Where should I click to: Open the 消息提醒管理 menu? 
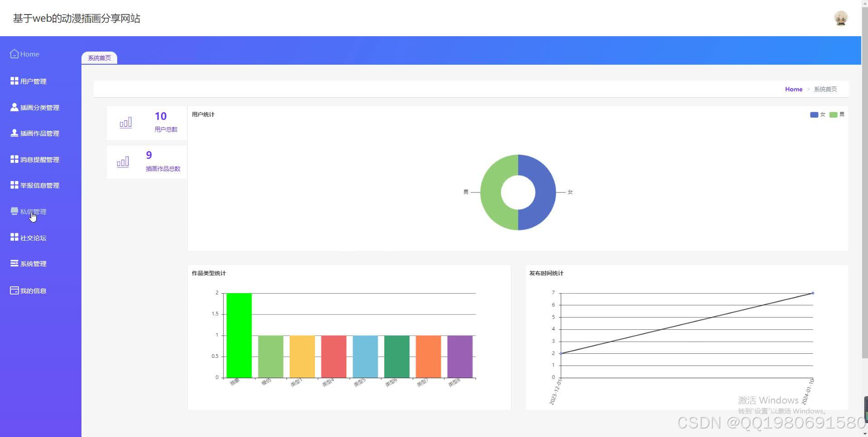point(41,159)
